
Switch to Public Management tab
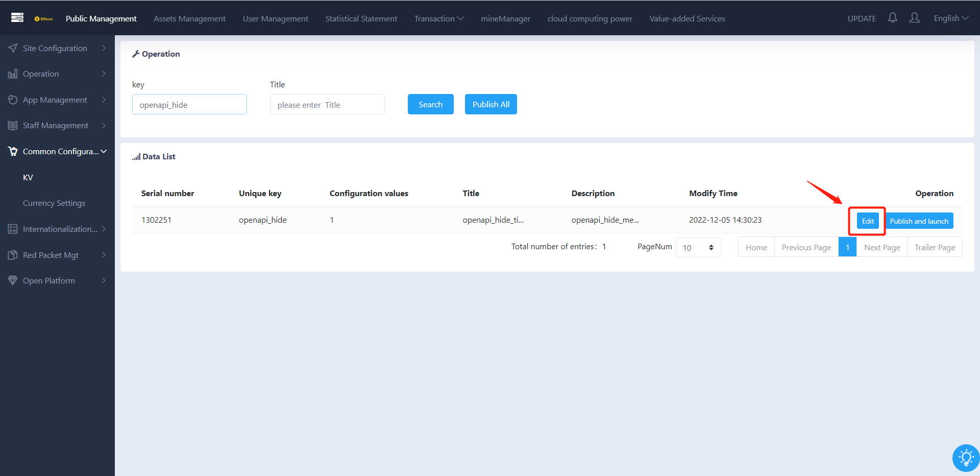coord(101,18)
